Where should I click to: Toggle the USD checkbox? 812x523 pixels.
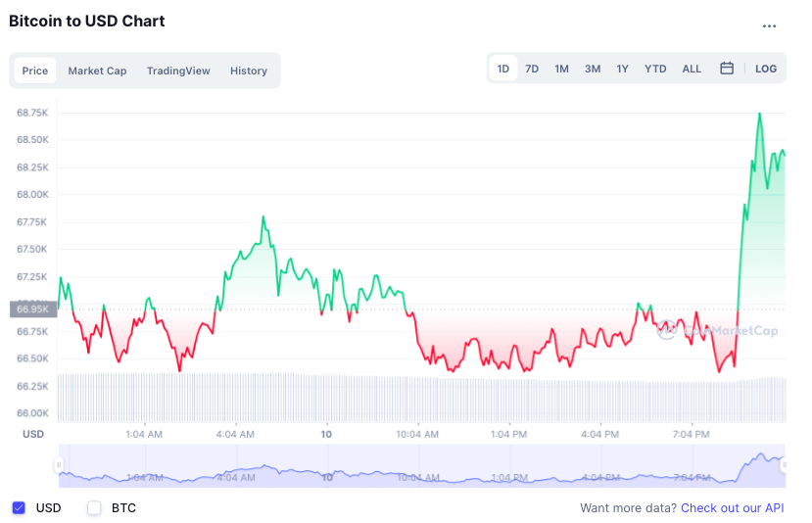(x=19, y=508)
